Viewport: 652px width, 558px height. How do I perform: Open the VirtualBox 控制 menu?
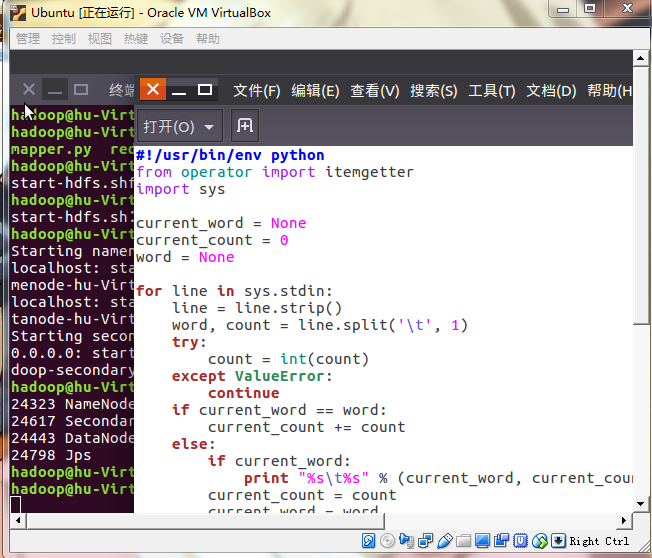coord(64,39)
